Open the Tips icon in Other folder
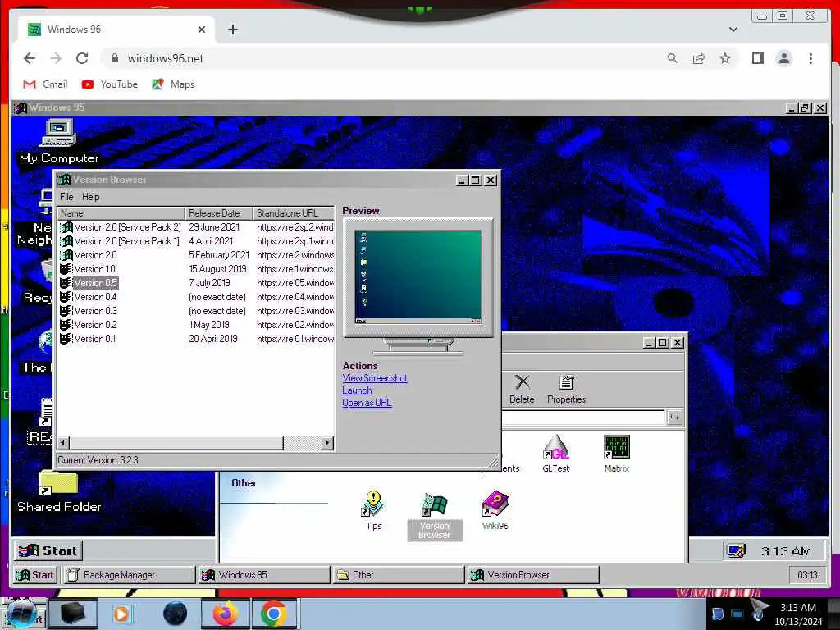840x630 pixels. point(373,510)
